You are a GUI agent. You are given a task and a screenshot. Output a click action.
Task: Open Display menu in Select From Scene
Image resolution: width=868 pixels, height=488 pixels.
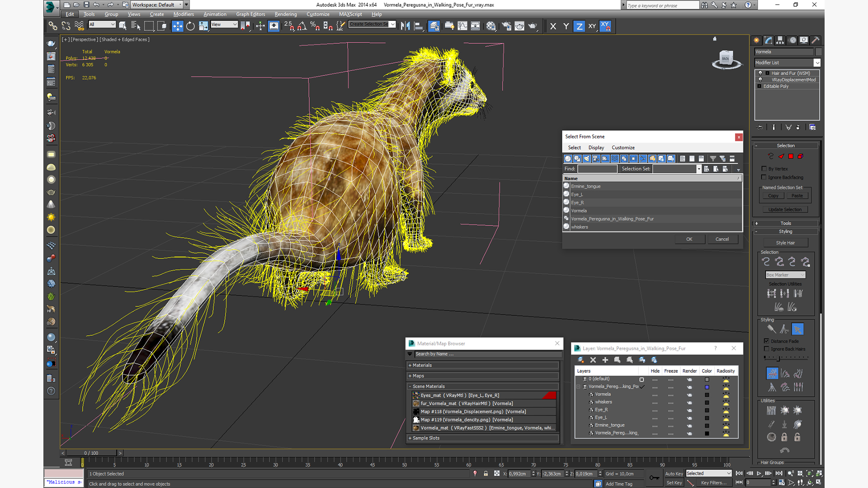tap(596, 148)
